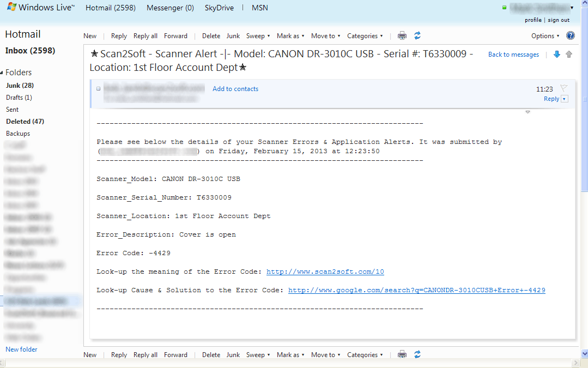The width and height of the screenshot is (588, 368).
Task: Collapse the Folders list in sidebar
Action: pyautogui.click(x=2, y=73)
